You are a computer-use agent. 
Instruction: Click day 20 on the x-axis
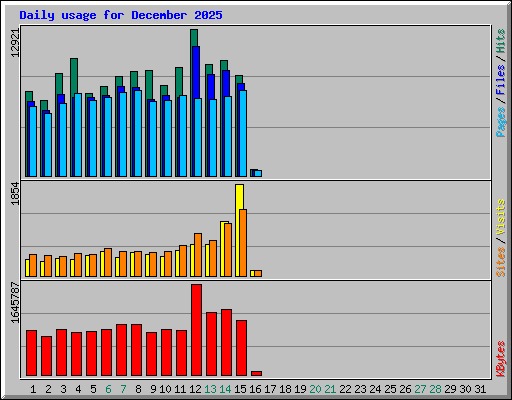tap(315, 389)
